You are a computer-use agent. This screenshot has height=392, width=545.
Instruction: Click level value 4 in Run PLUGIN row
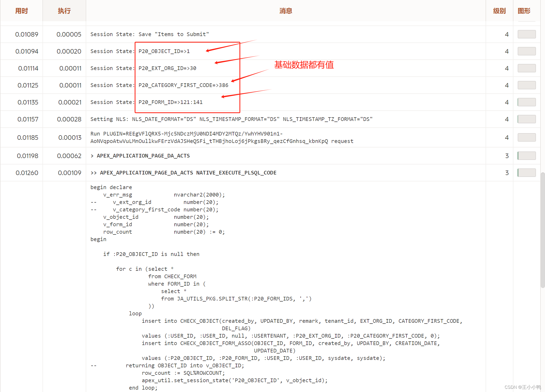click(x=507, y=137)
